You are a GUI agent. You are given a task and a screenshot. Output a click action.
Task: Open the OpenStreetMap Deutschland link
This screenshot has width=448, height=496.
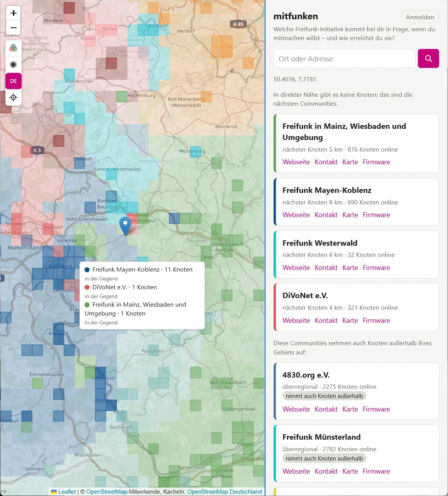tap(225, 492)
